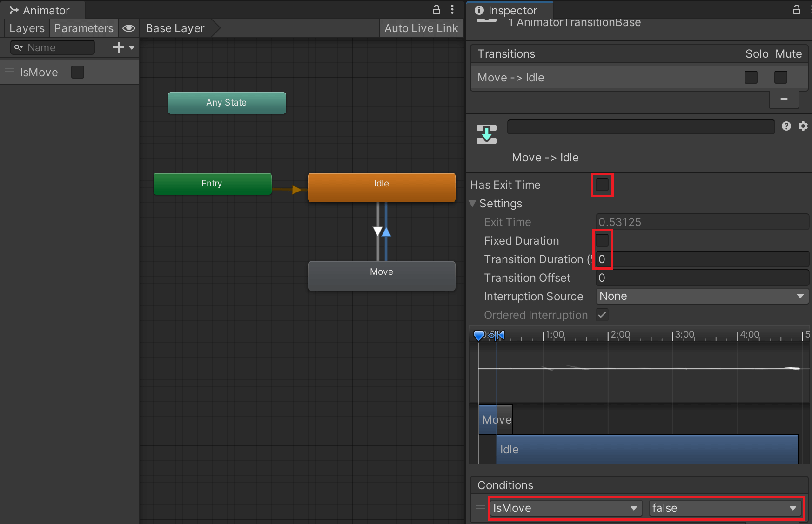The height and width of the screenshot is (524, 812).
Task: Grab the IsMove parameter reorder handle
Action: pos(10,71)
